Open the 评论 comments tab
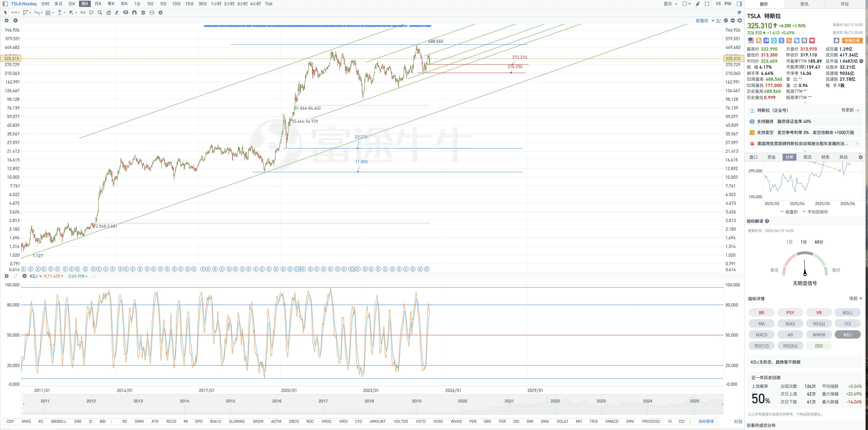The width and height of the screenshot is (868, 430). click(x=844, y=4)
